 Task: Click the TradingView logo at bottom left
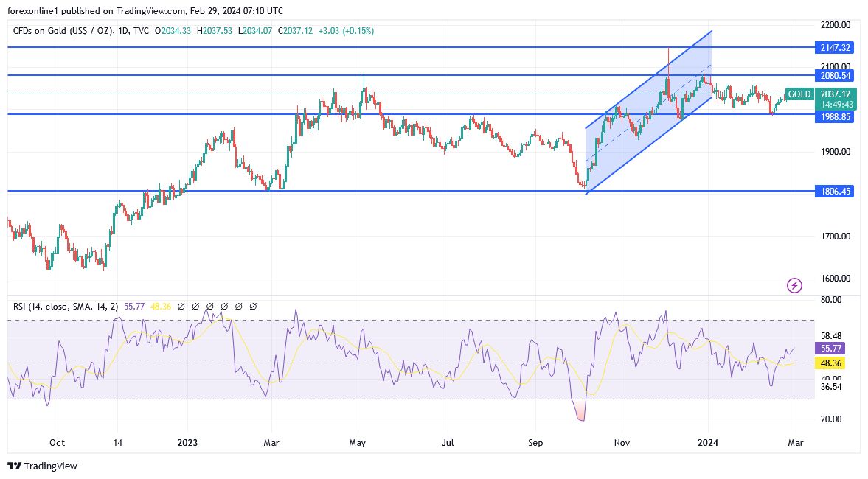point(44,466)
